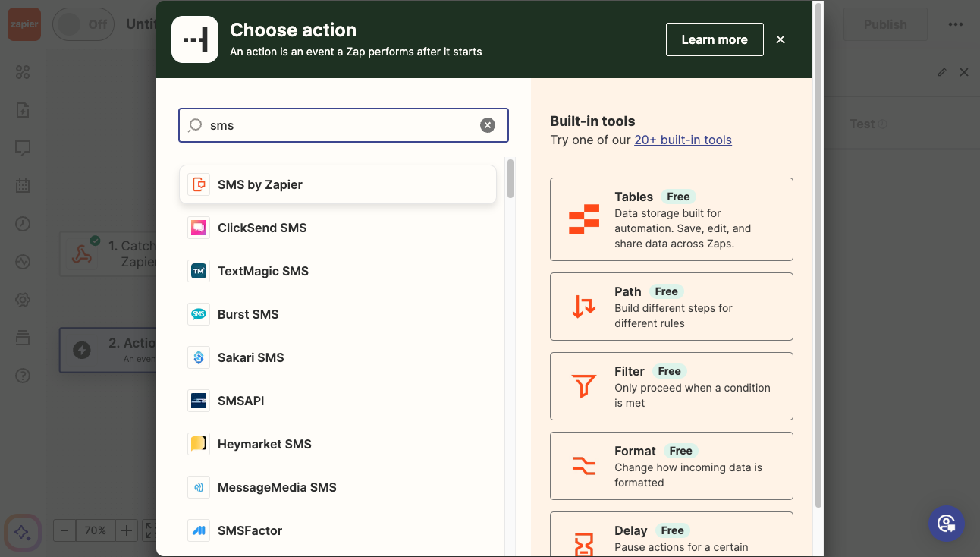The width and height of the screenshot is (980, 557).
Task: Select the Filter built-in tool card
Action: point(671,386)
